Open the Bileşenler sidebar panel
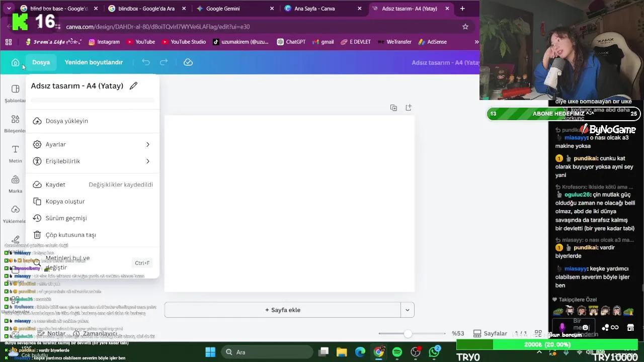 click(x=15, y=124)
